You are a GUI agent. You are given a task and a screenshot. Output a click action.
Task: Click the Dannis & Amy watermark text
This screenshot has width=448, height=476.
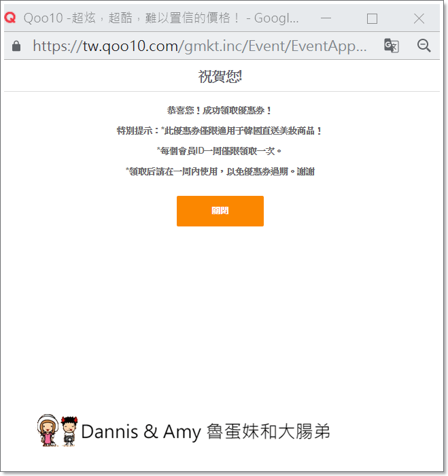click(x=141, y=432)
